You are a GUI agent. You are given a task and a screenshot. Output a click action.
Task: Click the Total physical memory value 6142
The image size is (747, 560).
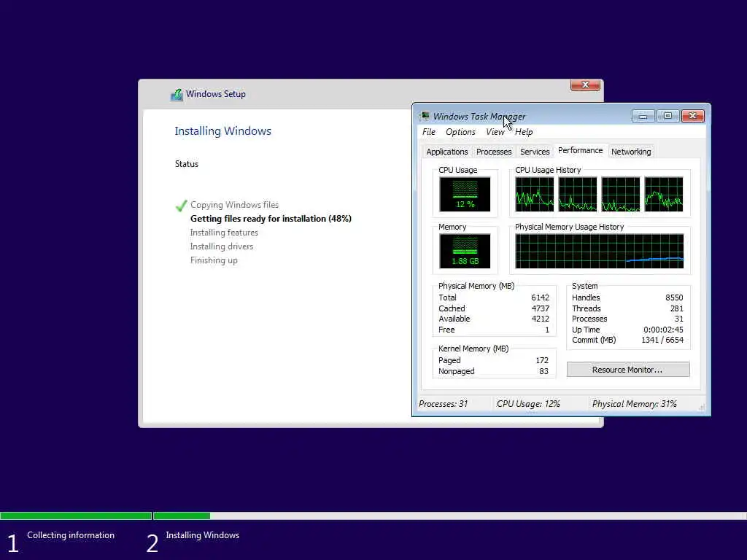click(540, 297)
